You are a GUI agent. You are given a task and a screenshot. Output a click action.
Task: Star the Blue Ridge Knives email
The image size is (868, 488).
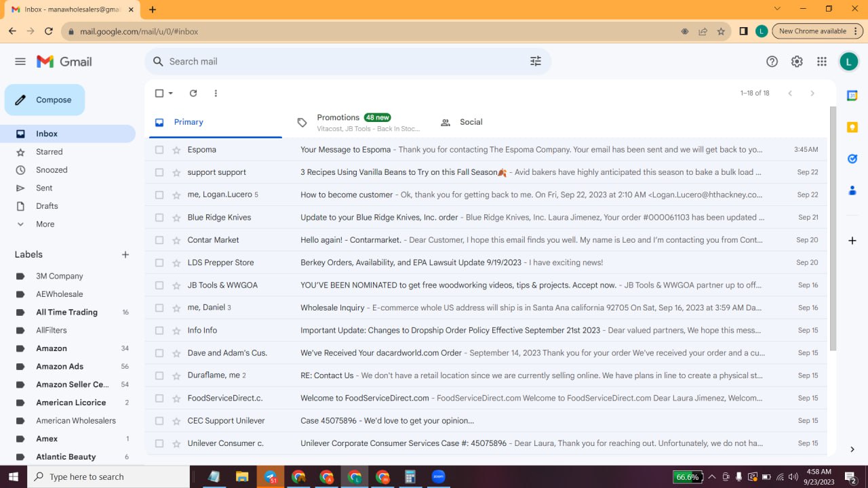tap(176, 218)
